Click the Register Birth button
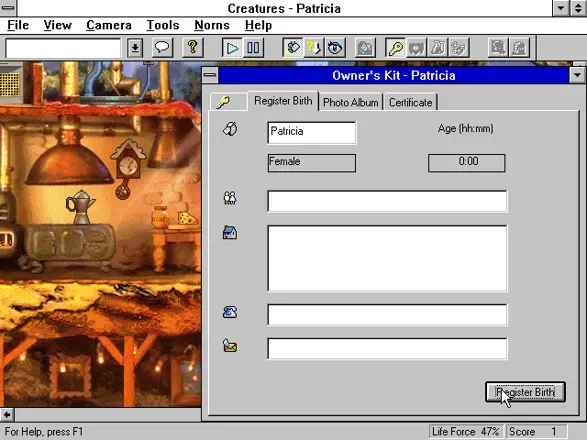587x440 pixels. [525, 392]
